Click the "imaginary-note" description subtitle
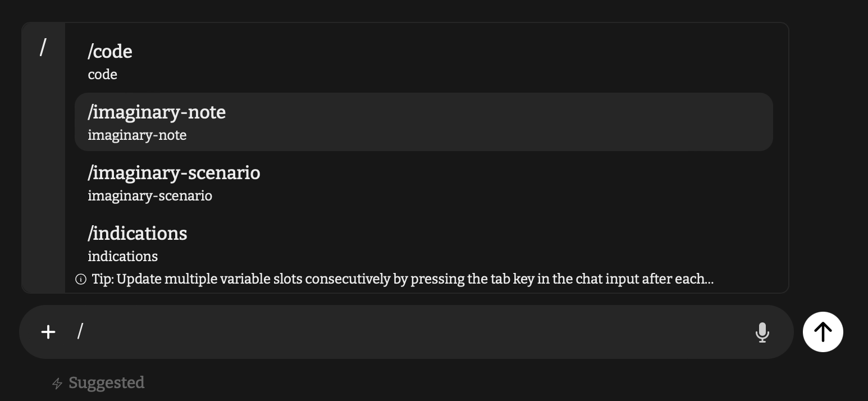 tap(137, 135)
